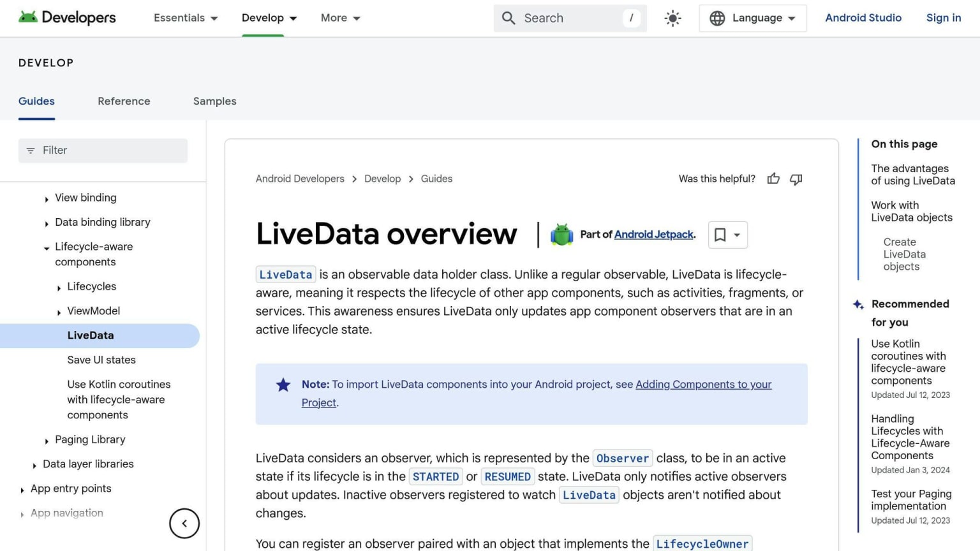This screenshot has width=980, height=551.
Task: Switch to the Reference tab
Action: pos(124,101)
